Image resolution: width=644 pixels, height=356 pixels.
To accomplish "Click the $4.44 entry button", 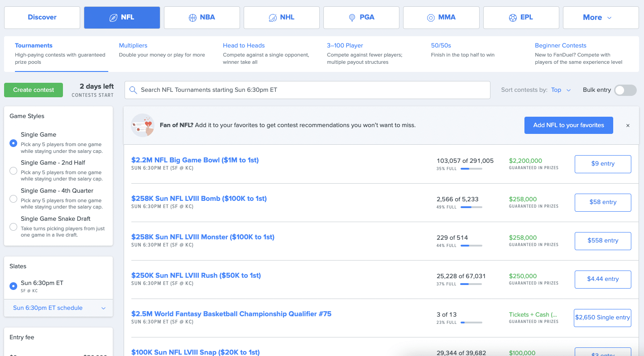I will click(603, 280).
